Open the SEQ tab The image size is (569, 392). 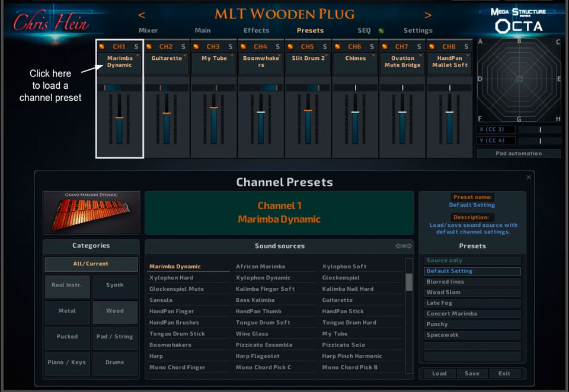pyautogui.click(x=364, y=30)
